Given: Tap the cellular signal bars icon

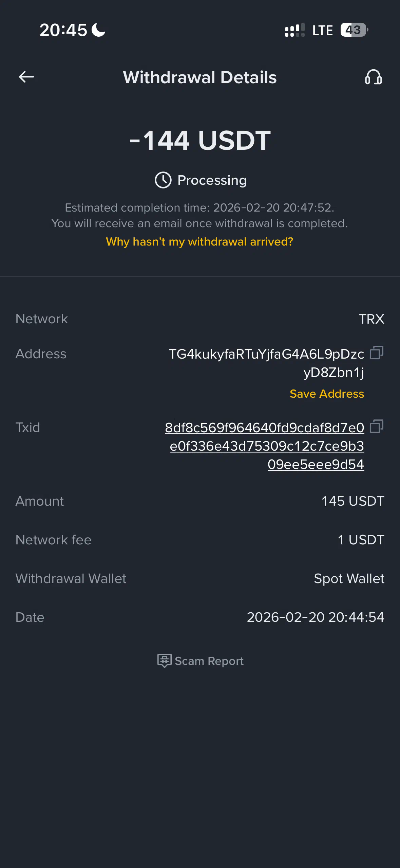Looking at the screenshot, I should coord(294,30).
